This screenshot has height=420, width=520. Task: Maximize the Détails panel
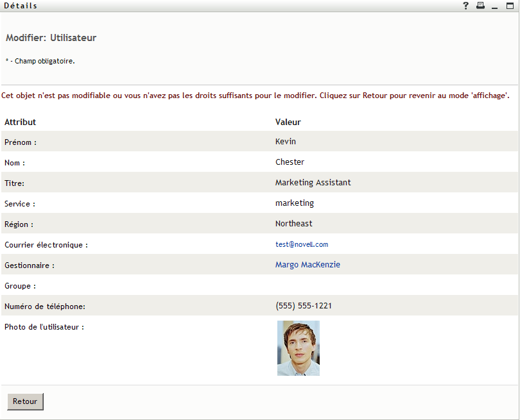click(510, 6)
